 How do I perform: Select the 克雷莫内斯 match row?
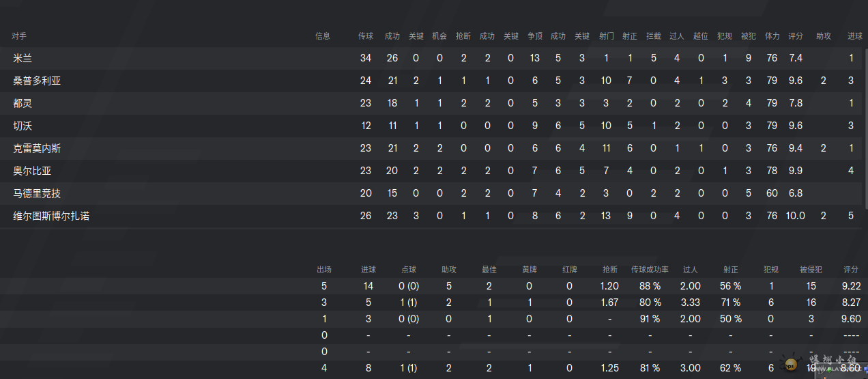pos(434,148)
